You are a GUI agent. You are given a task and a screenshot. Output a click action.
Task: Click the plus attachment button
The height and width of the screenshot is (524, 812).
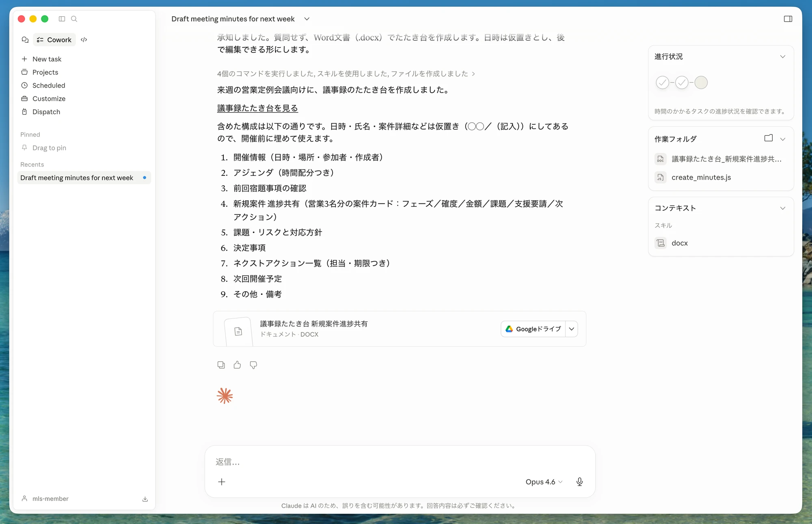222,482
